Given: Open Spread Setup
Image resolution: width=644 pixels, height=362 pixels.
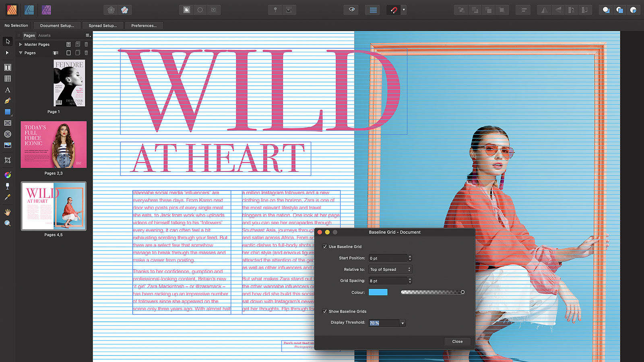Looking at the screenshot, I should 103,25.
